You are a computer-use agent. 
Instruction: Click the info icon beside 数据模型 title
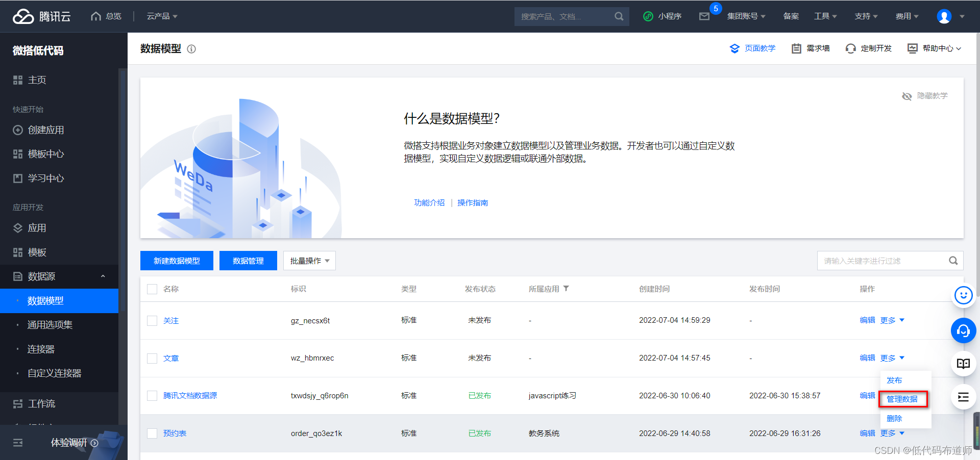191,49
